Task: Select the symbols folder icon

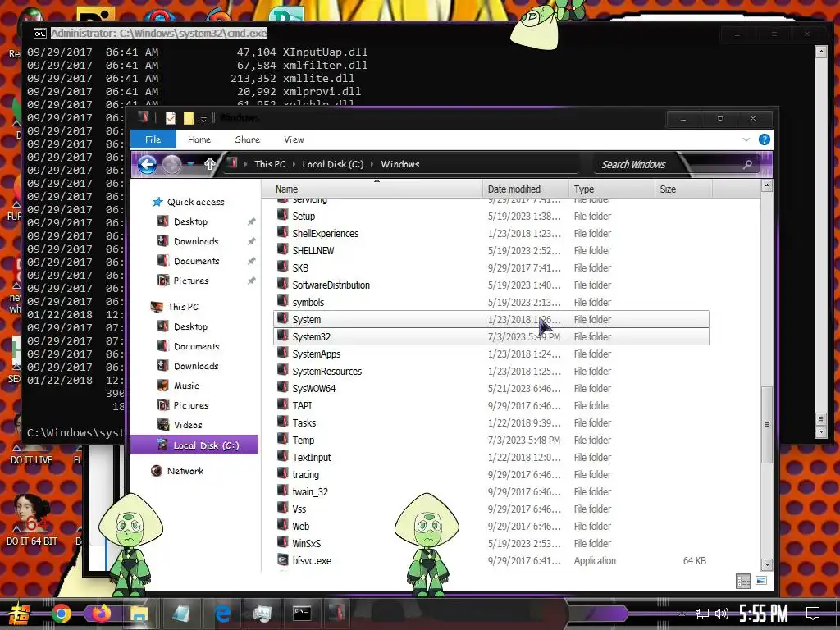Action: (283, 301)
